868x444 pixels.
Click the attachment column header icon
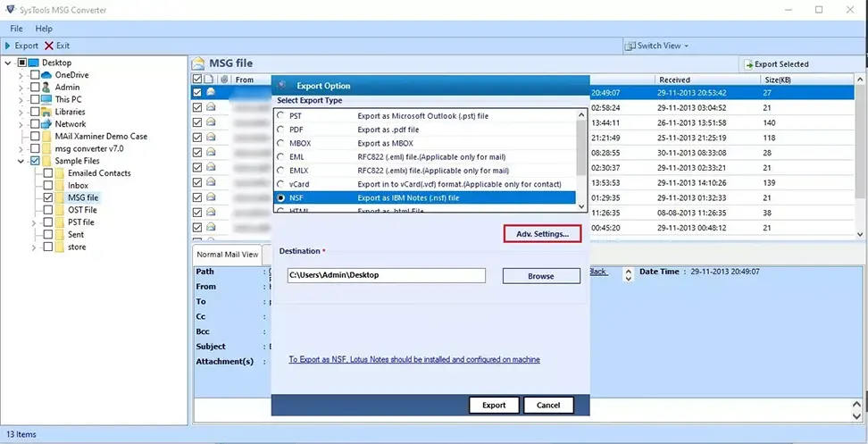[x=224, y=80]
